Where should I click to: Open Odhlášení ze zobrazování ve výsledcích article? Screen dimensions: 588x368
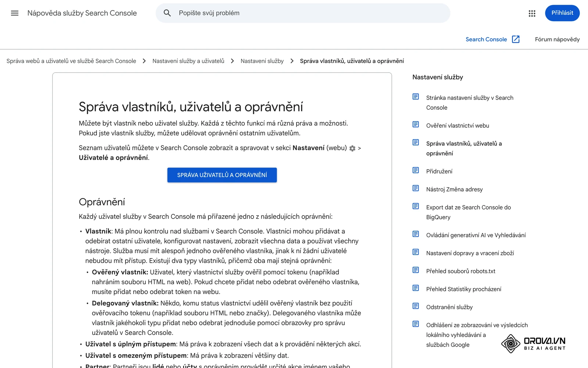[477, 335]
